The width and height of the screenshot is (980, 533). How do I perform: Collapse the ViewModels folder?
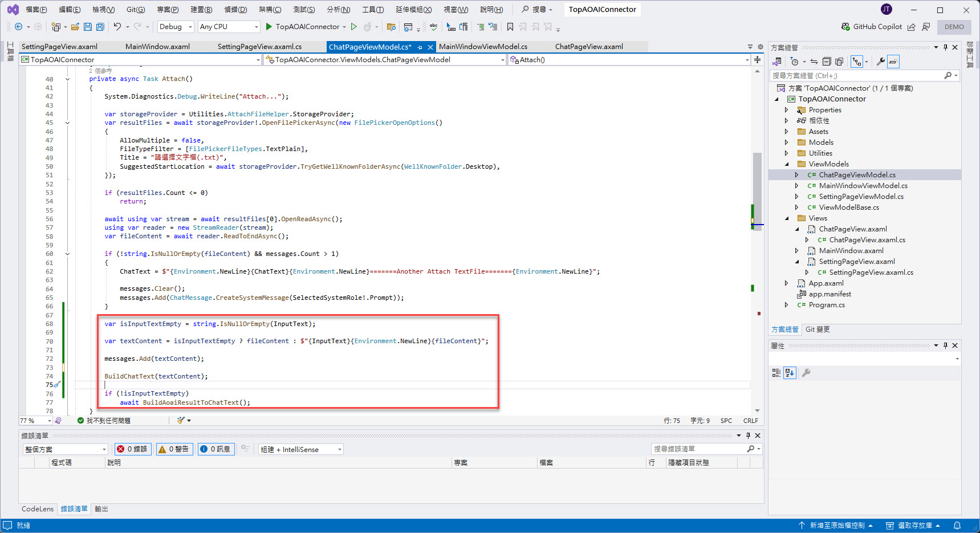tap(787, 164)
